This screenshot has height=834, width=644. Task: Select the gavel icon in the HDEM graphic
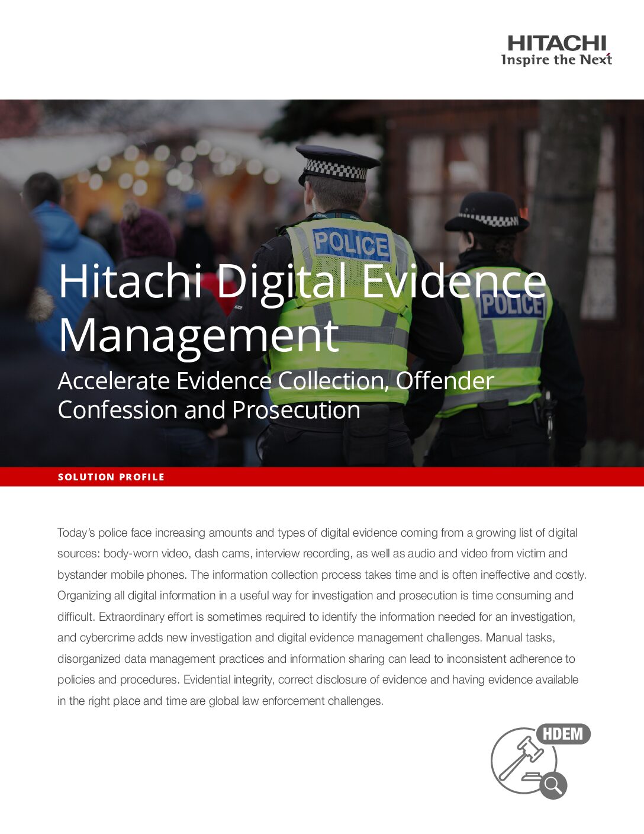pyautogui.click(x=521, y=758)
